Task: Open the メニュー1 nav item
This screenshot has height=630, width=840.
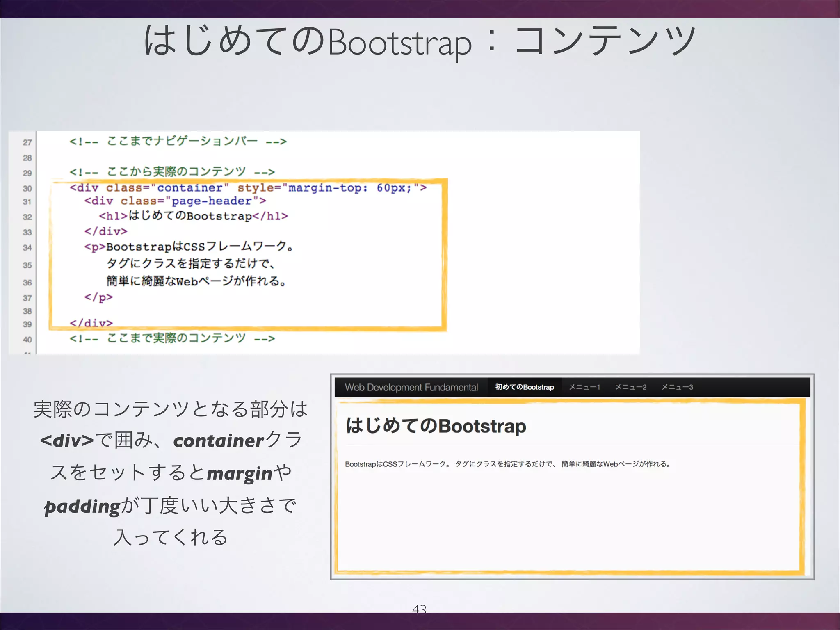Action: click(x=584, y=387)
